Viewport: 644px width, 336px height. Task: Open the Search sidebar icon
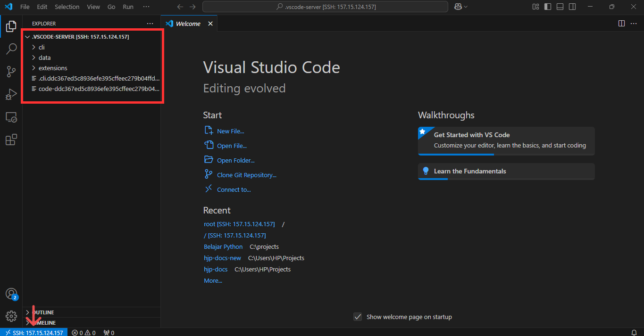(x=11, y=49)
